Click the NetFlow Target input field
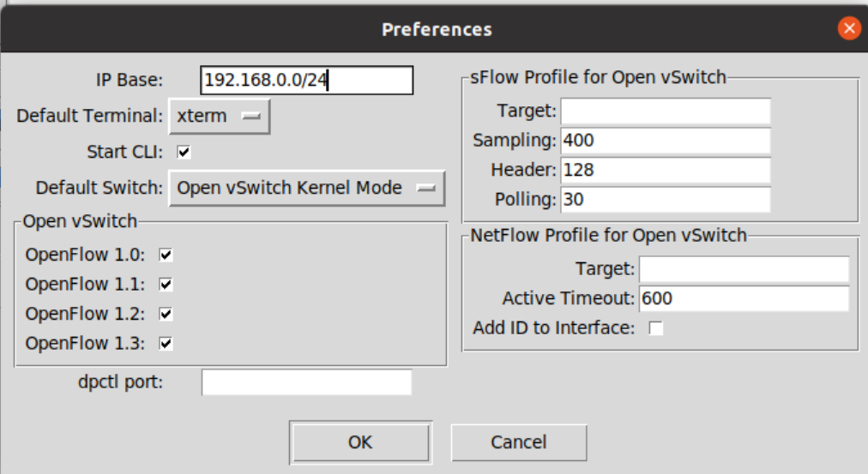 (744, 269)
